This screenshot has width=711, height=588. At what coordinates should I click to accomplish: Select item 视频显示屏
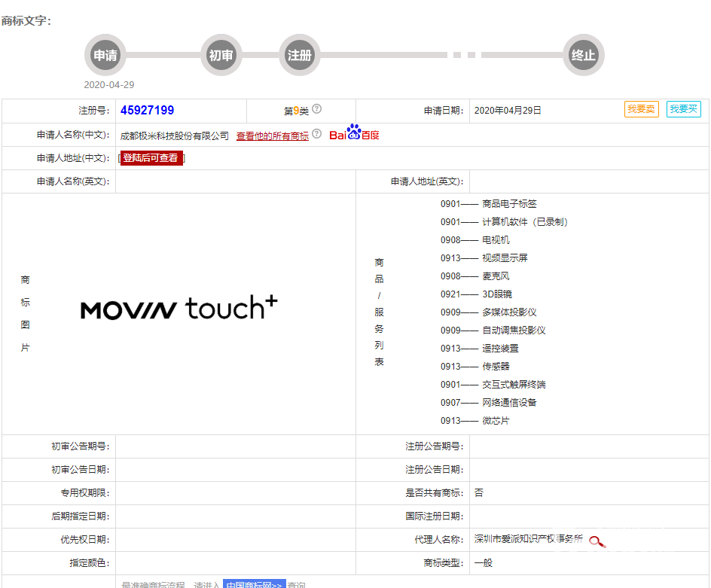point(505,258)
